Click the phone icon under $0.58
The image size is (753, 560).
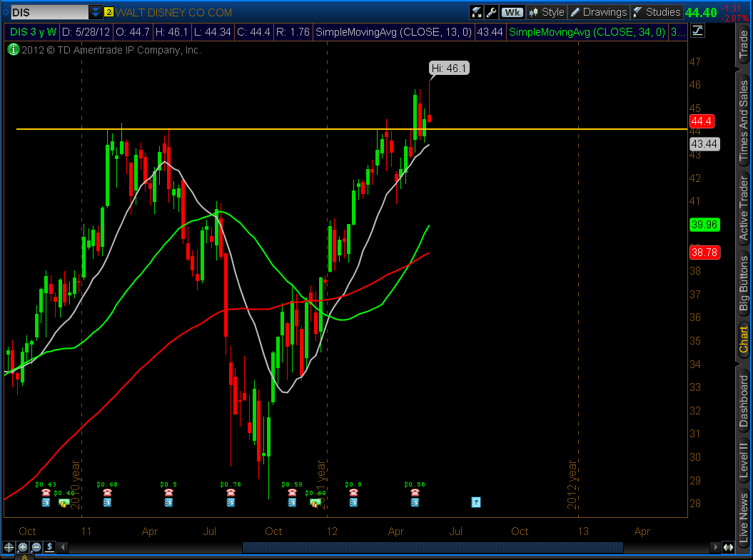click(x=415, y=493)
